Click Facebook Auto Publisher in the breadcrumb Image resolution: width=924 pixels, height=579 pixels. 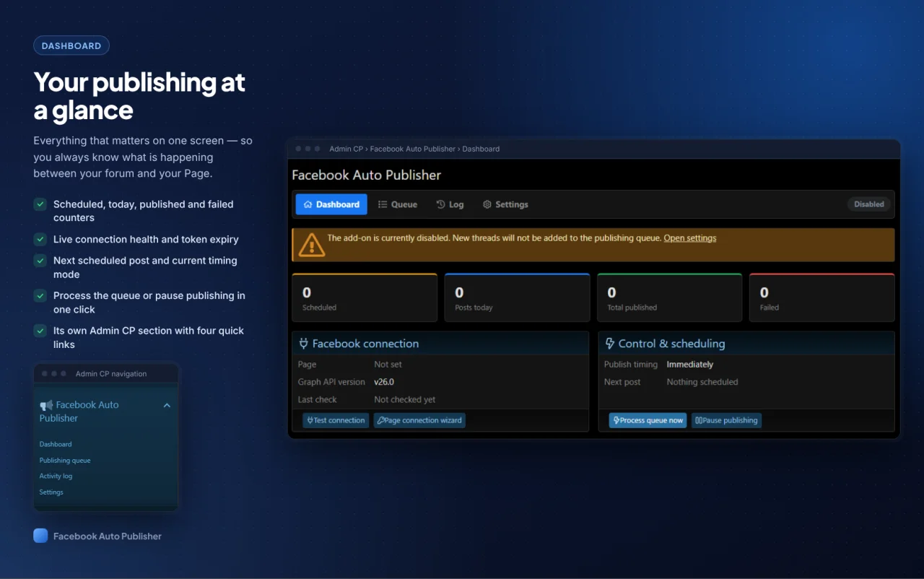tap(413, 149)
